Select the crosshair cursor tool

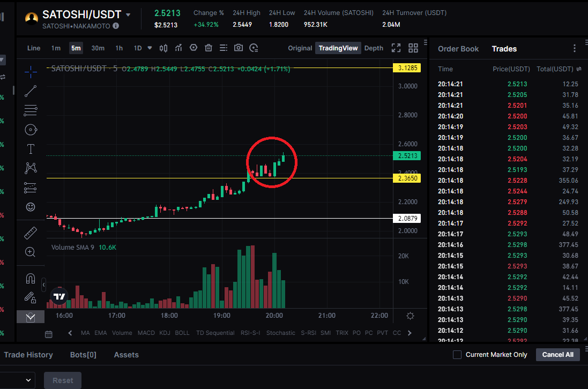click(x=31, y=72)
